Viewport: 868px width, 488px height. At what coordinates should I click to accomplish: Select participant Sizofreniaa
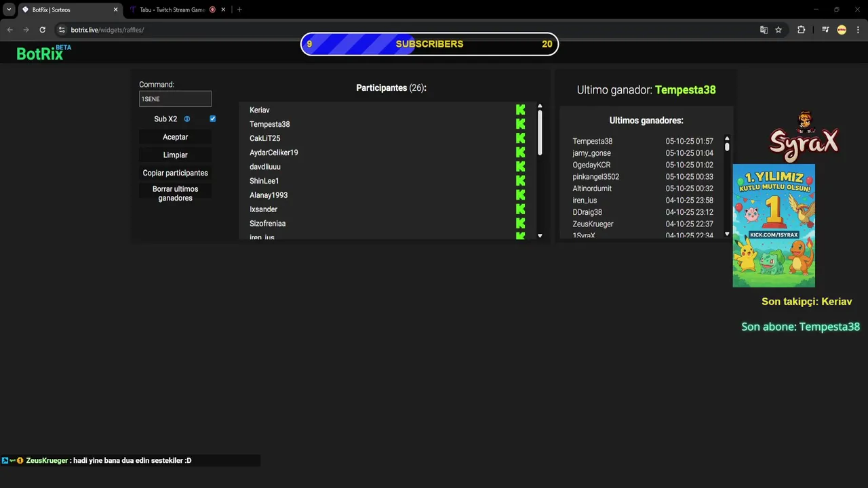pos(268,224)
